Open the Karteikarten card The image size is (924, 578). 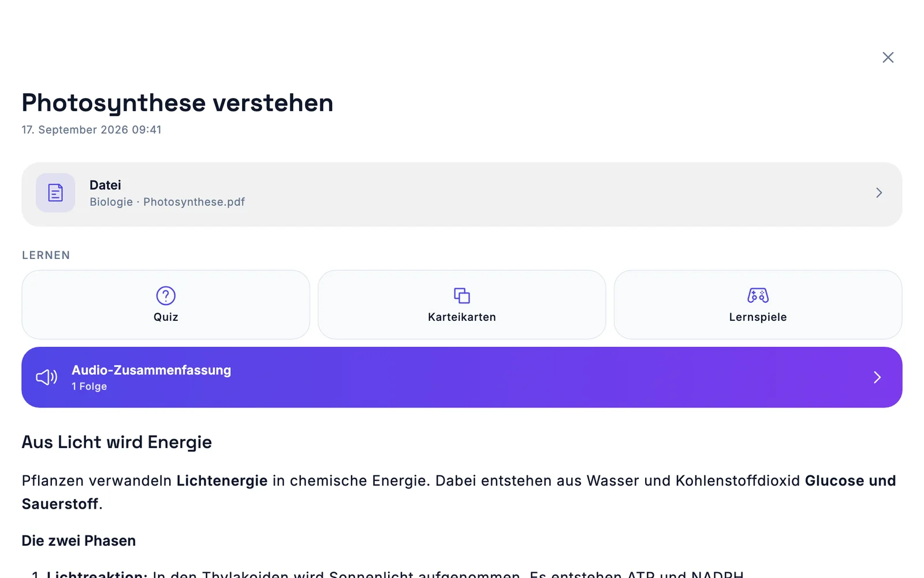(x=462, y=305)
